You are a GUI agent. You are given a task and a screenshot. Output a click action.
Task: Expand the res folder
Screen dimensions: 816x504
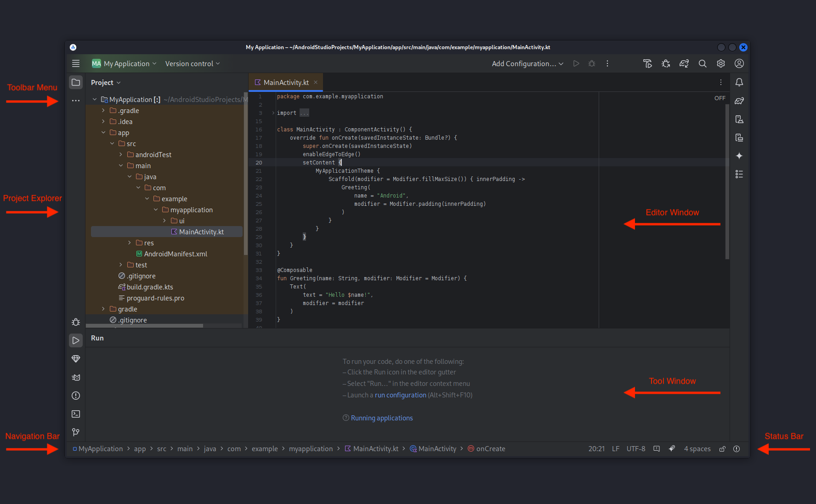[130, 243]
